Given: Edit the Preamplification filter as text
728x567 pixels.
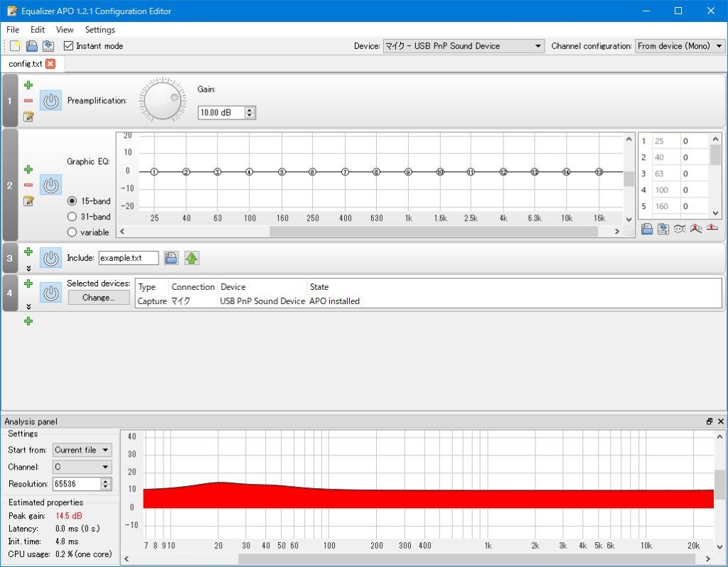Looking at the screenshot, I should coord(28,117).
